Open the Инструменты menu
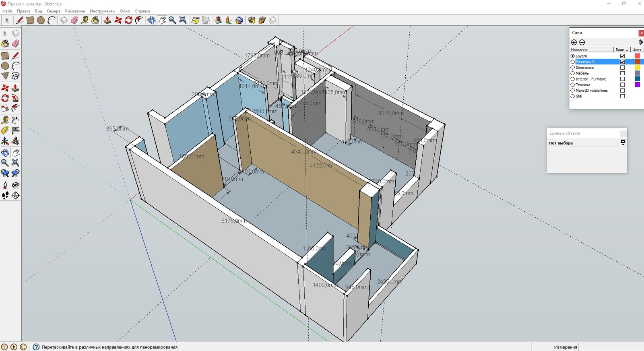The height and width of the screenshot is (351, 644). coord(102,11)
